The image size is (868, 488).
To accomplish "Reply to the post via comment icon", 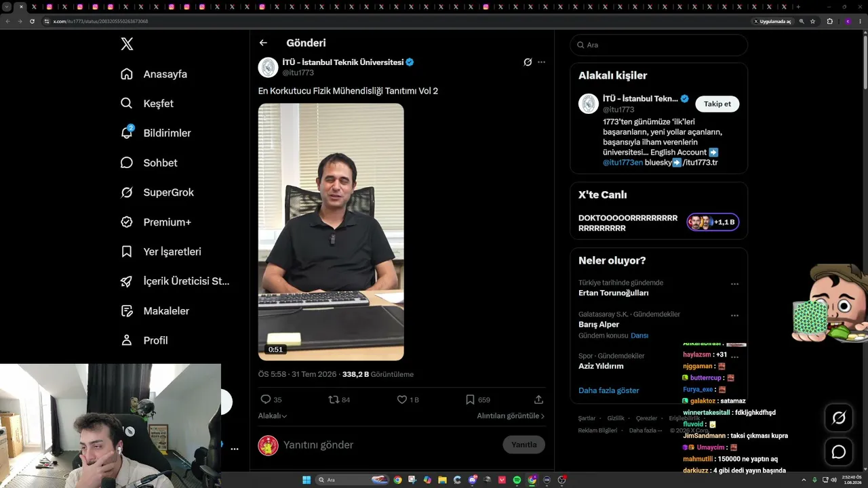I will (x=266, y=400).
